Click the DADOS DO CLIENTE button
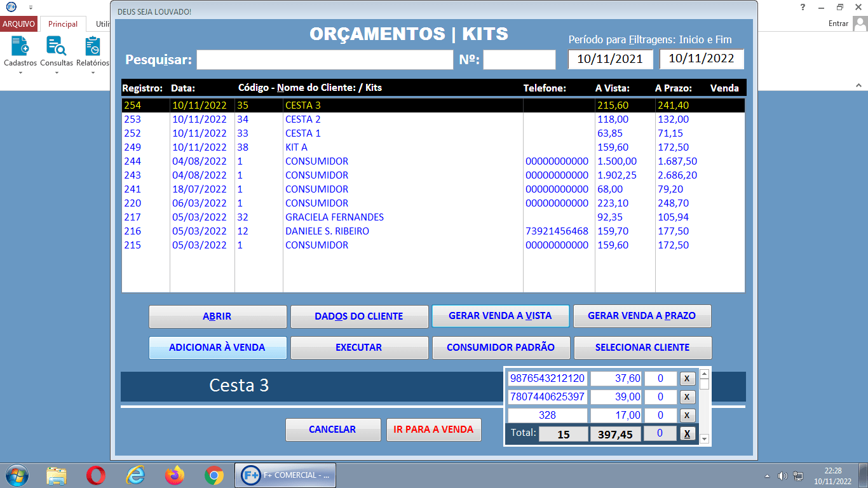Image resolution: width=868 pixels, height=488 pixels. click(x=359, y=316)
